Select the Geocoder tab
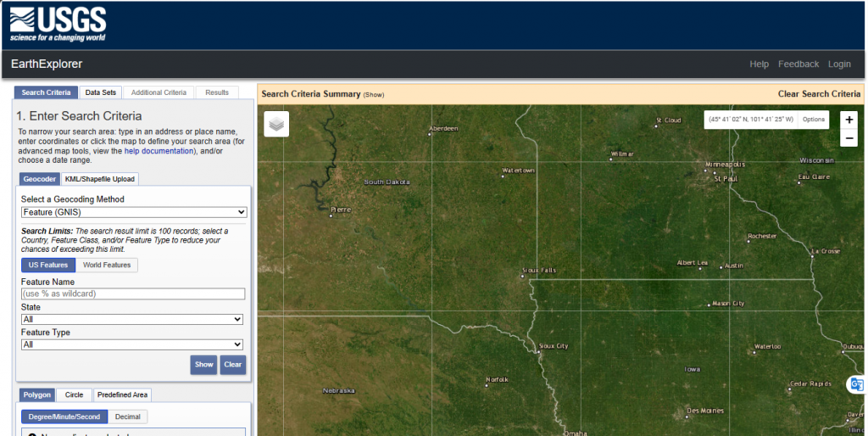 pos(40,179)
